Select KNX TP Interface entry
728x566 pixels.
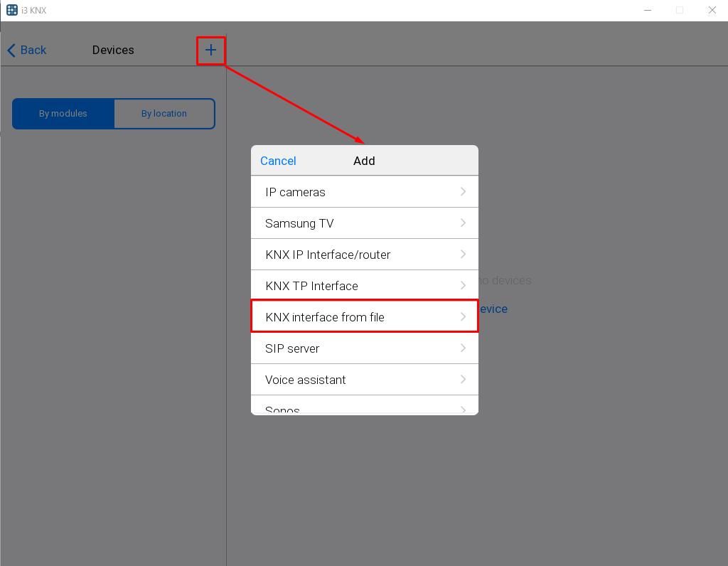click(x=311, y=286)
